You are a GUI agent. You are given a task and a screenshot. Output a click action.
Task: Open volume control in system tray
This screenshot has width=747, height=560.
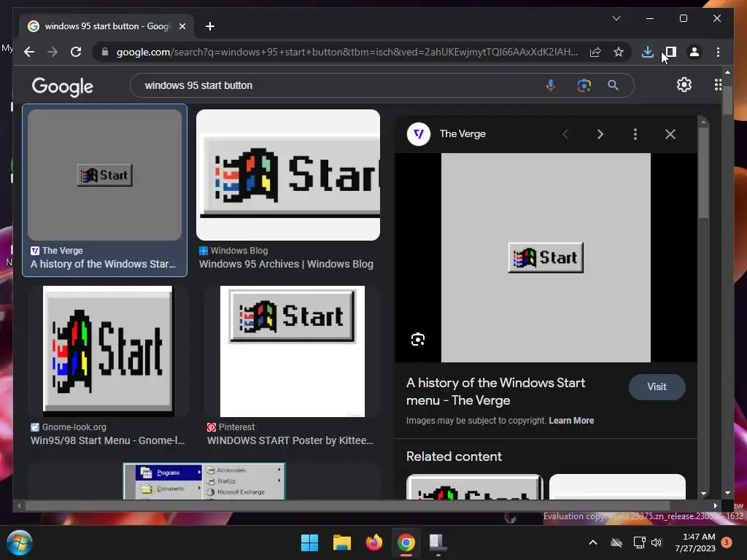point(657,542)
